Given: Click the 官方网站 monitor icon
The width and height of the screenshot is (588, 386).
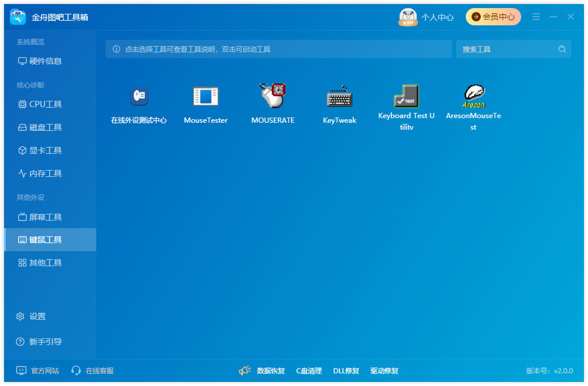Looking at the screenshot, I should 21,370.
